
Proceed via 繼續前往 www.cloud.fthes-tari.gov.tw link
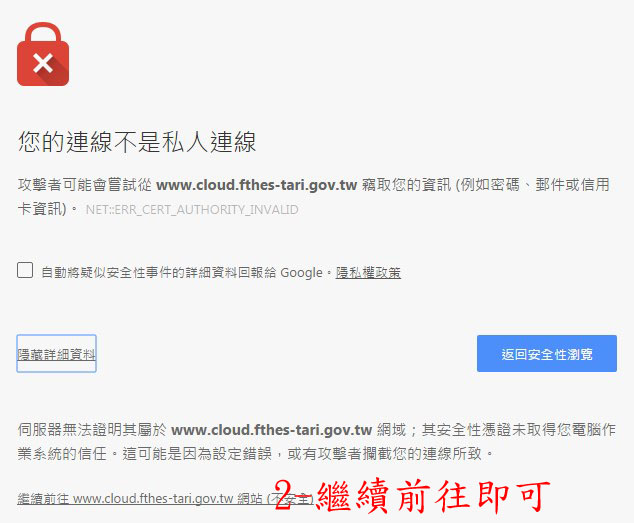pyautogui.click(x=166, y=498)
